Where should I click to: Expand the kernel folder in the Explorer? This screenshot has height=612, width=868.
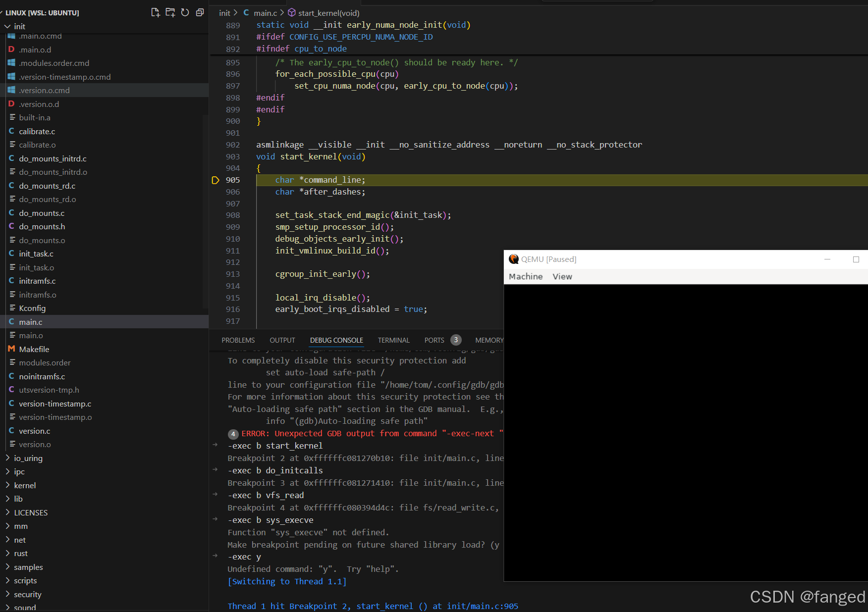[x=25, y=485]
